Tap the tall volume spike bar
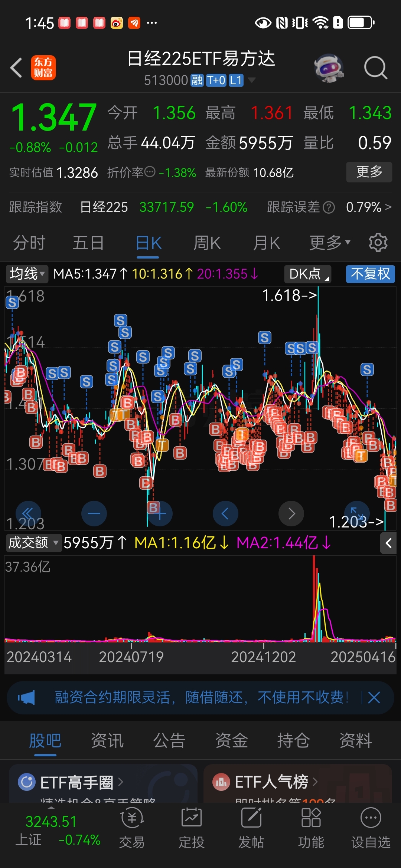Image resolution: width=401 pixels, height=868 pixels. point(315,599)
